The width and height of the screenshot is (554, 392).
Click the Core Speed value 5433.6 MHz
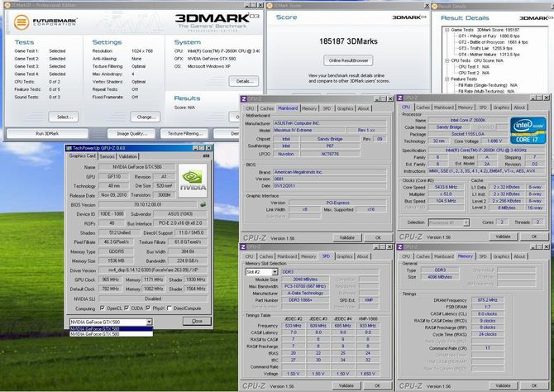point(446,188)
